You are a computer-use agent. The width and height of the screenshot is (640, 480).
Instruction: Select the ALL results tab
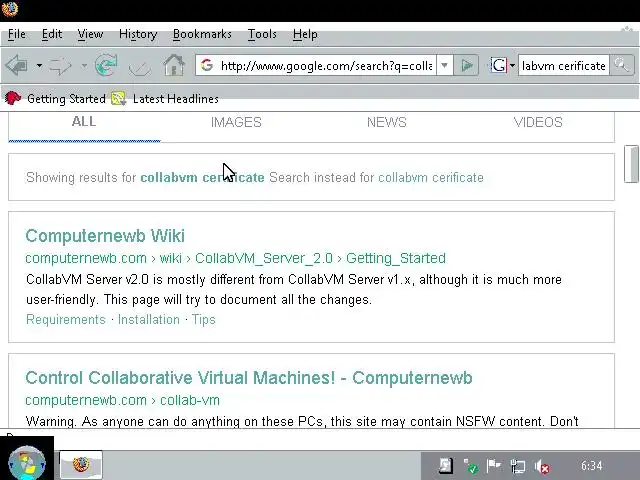84,122
